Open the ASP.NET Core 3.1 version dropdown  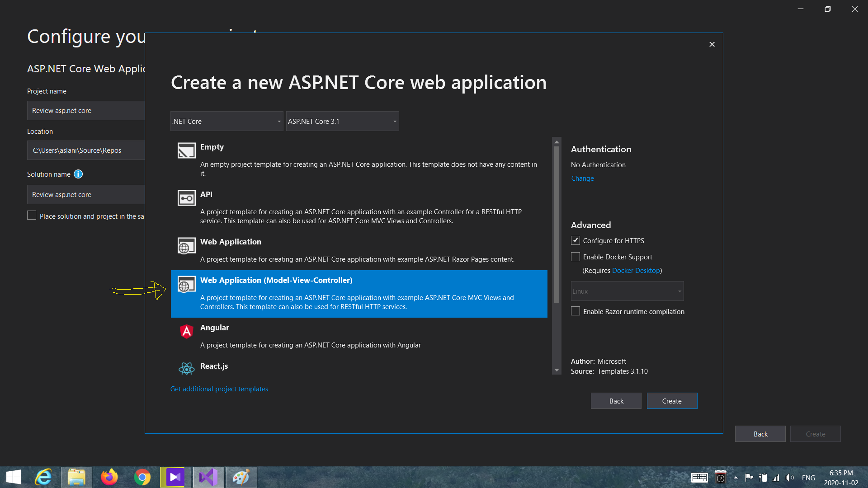click(342, 121)
